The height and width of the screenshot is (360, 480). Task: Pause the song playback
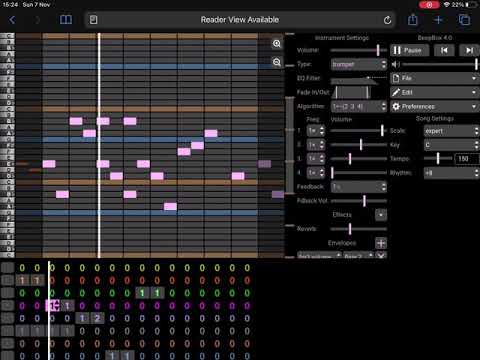(x=410, y=50)
